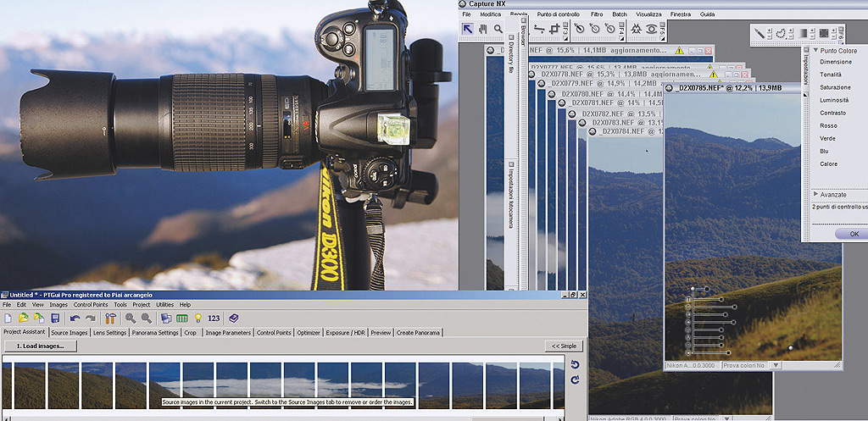Toggle the F5 toolbar pin checkbox

click(x=662, y=25)
